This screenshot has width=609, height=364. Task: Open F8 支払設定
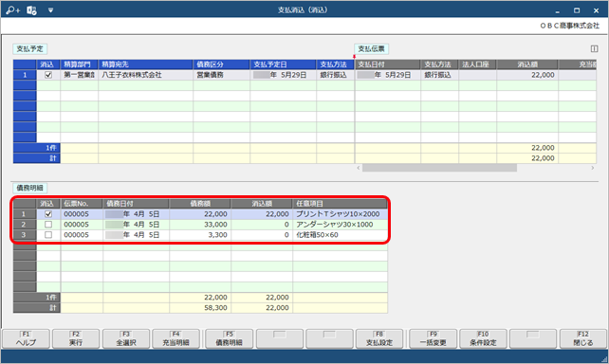(x=379, y=338)
